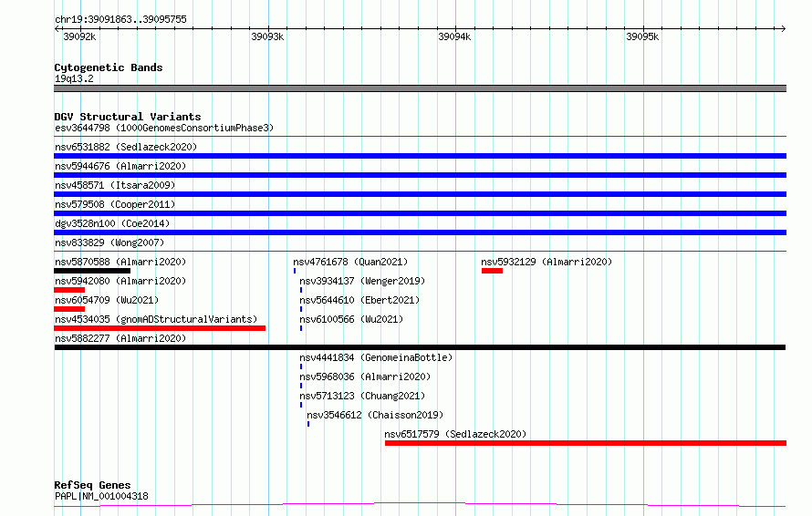Click the Cytogenetic Bands track title
Viewport: 812px width, 516px height.
[x=109, y=67]
